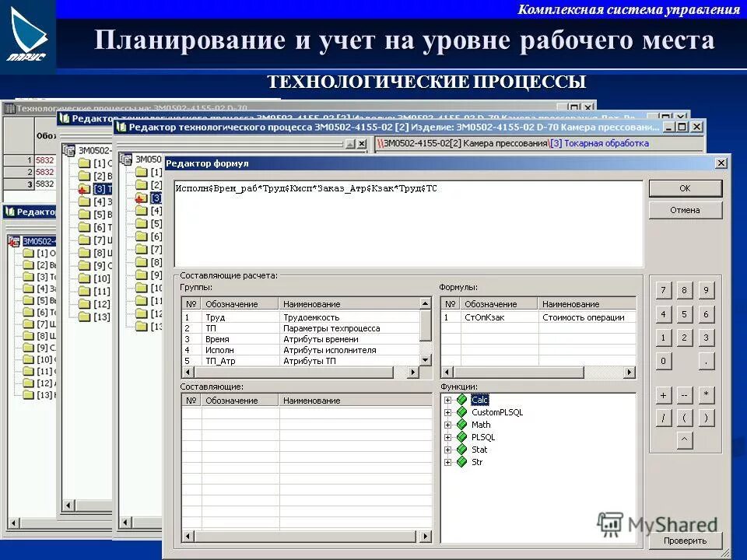Select the red ЗМ0502 root node icon

(x=13, y=240)
